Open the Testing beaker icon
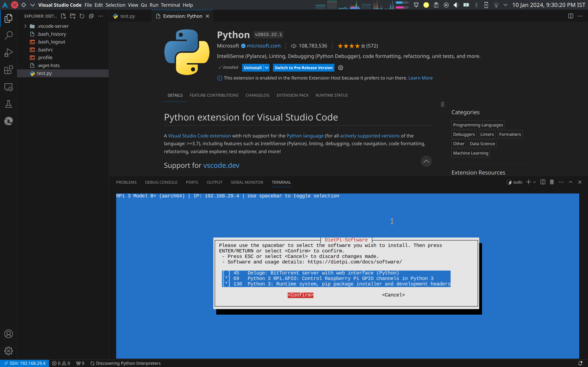This screenshot has width=588, height=367. (9, 104)
